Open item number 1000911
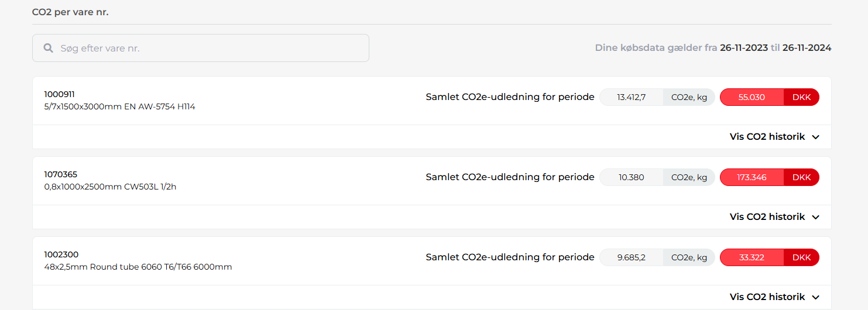Viewport: 868px width, 310px height. [x=60, y=94]
